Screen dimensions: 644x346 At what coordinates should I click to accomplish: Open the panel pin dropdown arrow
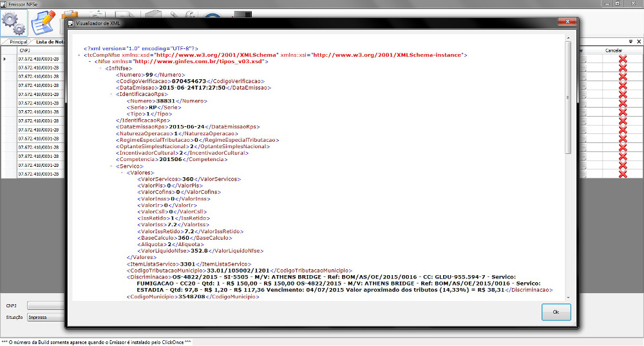coord(630,41)
